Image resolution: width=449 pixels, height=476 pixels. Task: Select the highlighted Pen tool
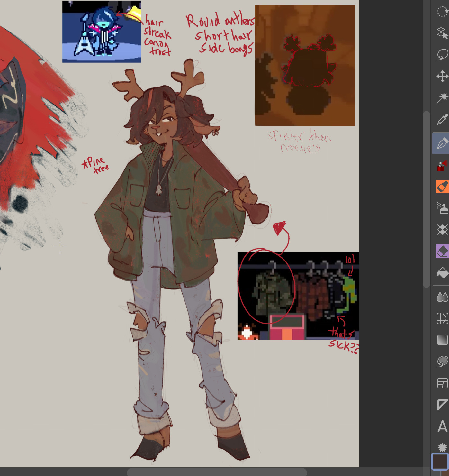point(441,143)
